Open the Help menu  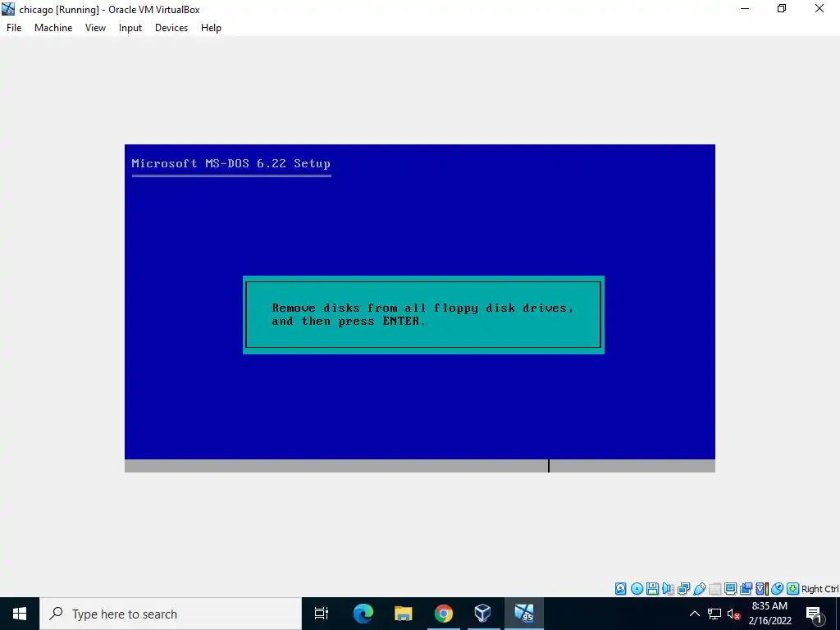click(211, 28)
